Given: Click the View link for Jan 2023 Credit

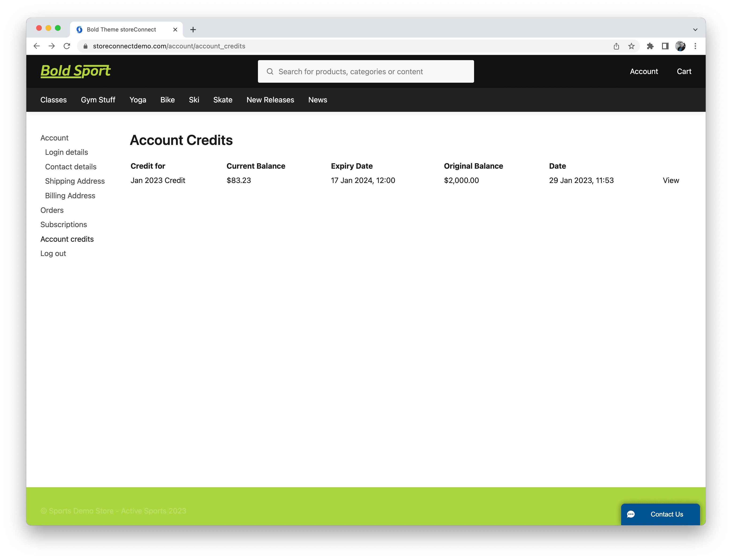Looking at the screenshot, I should pos(671,180).
